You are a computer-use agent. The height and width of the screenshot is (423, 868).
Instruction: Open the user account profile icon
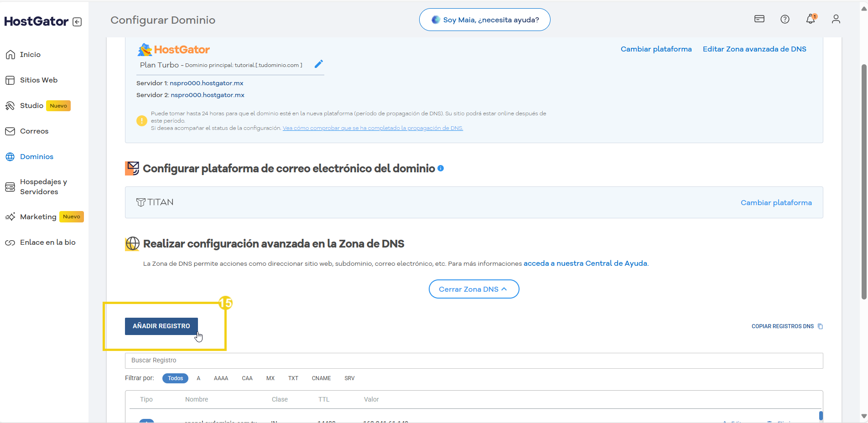836,19
